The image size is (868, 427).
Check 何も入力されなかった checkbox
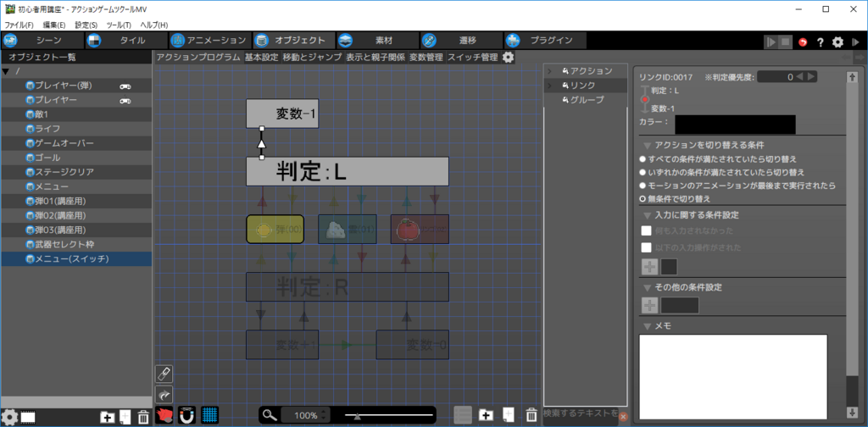click(646, 230)
